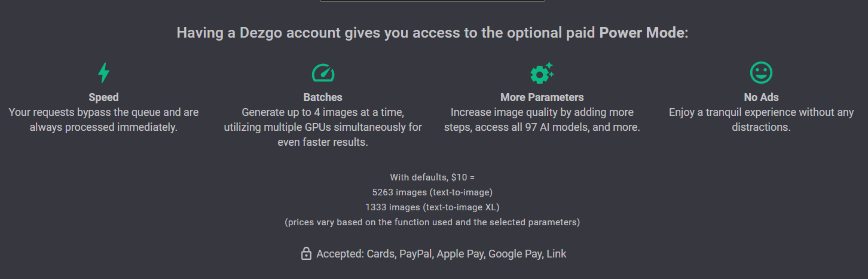Image resolution: width=868 pixels, height=279 pixels.
Task: Click the smiley face No Ads icon
Action: point(761,73)
